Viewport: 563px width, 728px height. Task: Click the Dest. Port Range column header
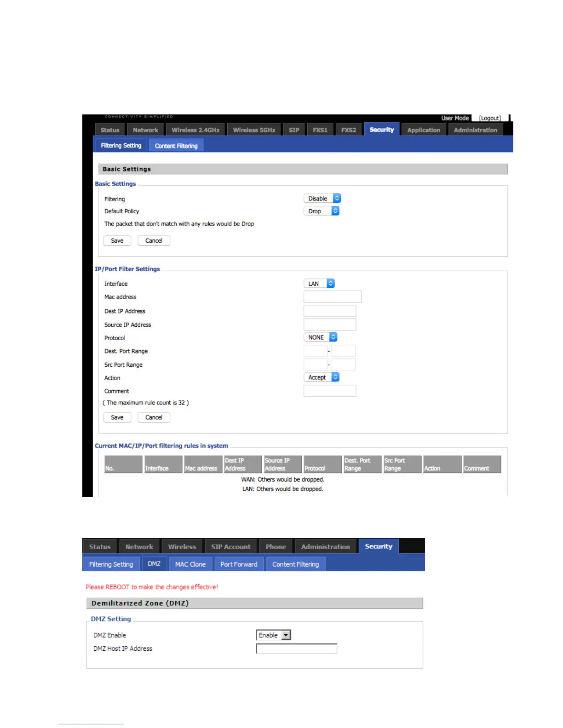(362, 464)
